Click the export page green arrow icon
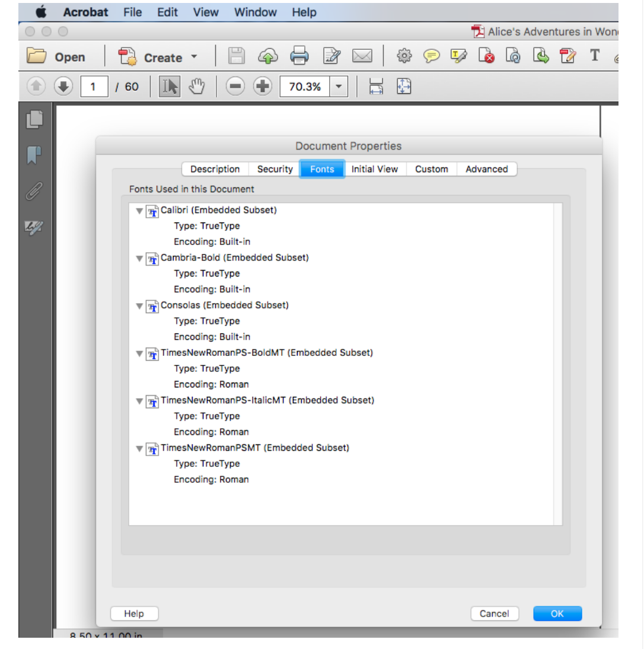 tap(541, 55)
